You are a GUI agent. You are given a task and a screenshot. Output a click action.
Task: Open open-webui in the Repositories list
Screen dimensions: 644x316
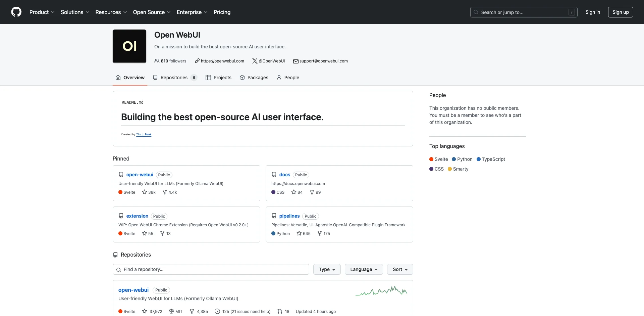(x=133, y=290)
